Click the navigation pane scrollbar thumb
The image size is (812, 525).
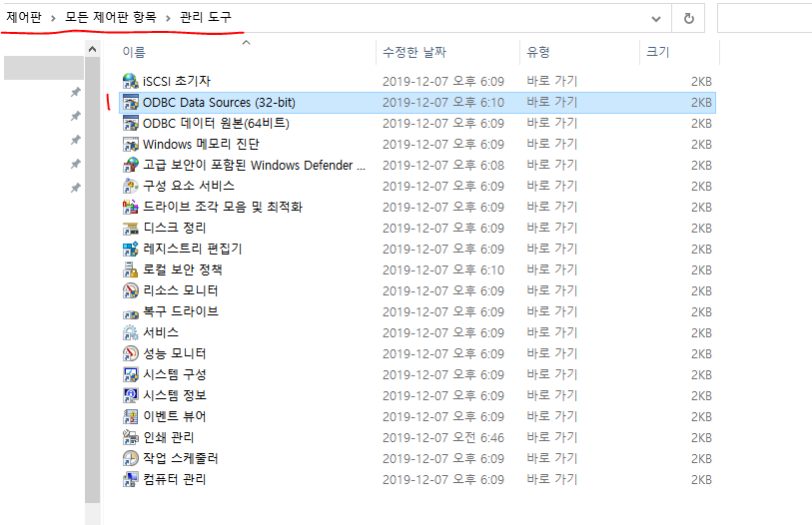click(92, 279)
